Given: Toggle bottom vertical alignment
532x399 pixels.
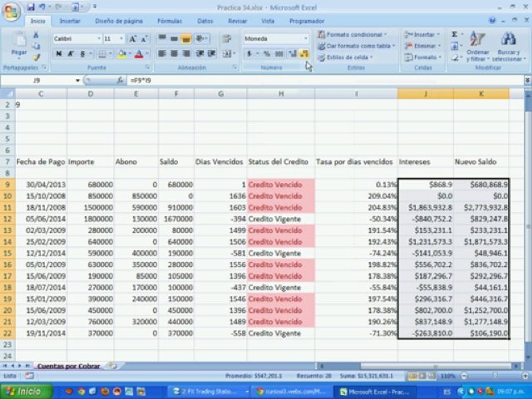Looking at the screenshot, I should 187,38.
